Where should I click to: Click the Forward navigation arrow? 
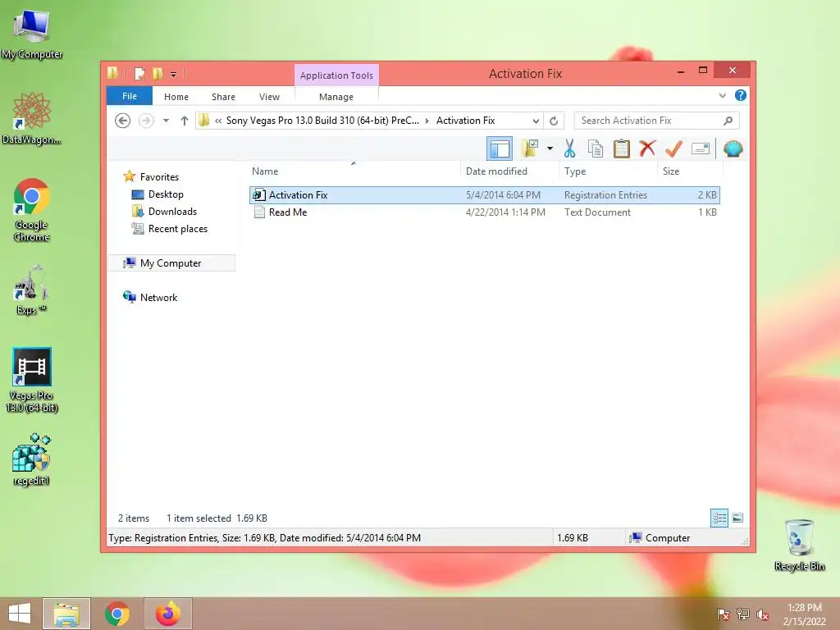click(146, 121)
